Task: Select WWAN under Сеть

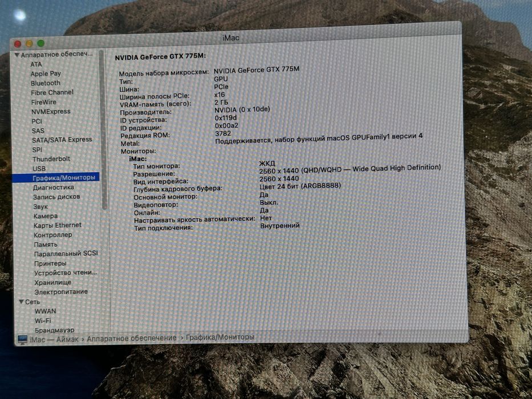Action: [45, 311]
